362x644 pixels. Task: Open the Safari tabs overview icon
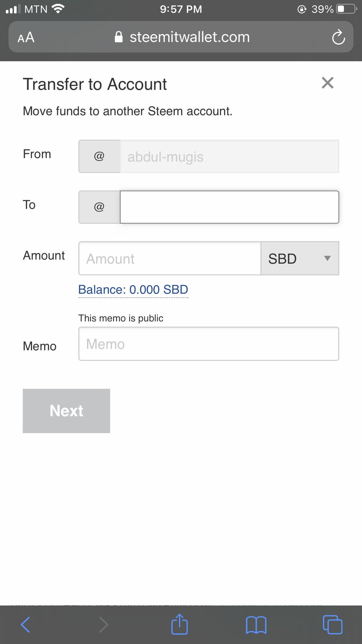coord(332,624)
